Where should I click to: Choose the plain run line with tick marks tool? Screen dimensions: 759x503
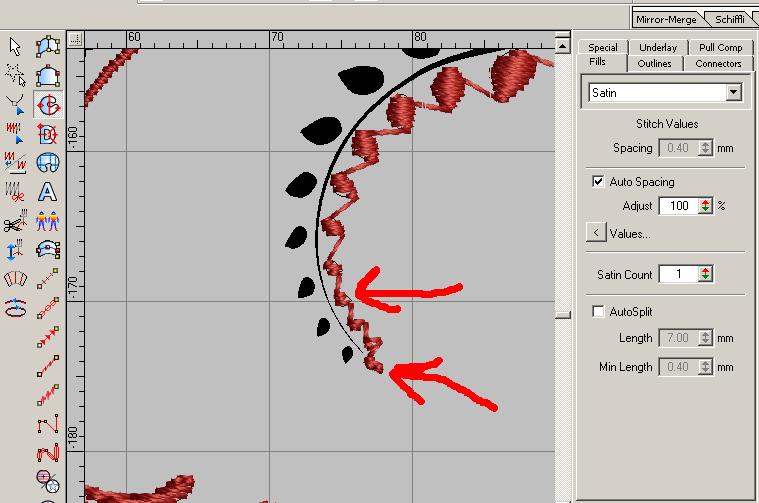[48, 279]
